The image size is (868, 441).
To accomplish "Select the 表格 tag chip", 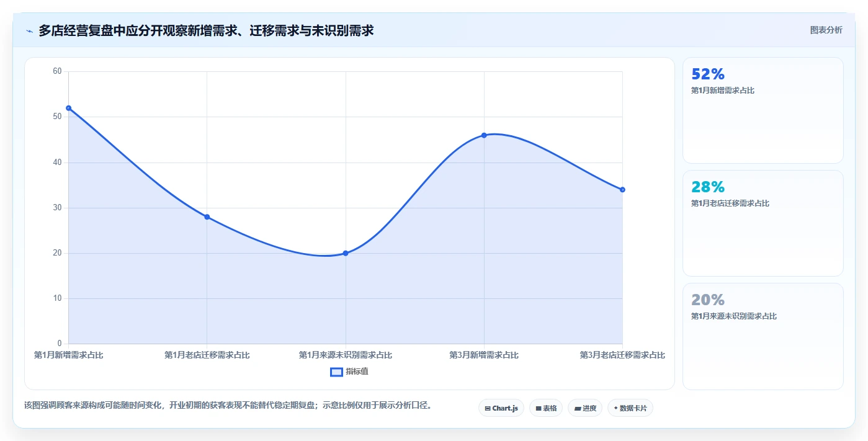I will tap(546, 408).
